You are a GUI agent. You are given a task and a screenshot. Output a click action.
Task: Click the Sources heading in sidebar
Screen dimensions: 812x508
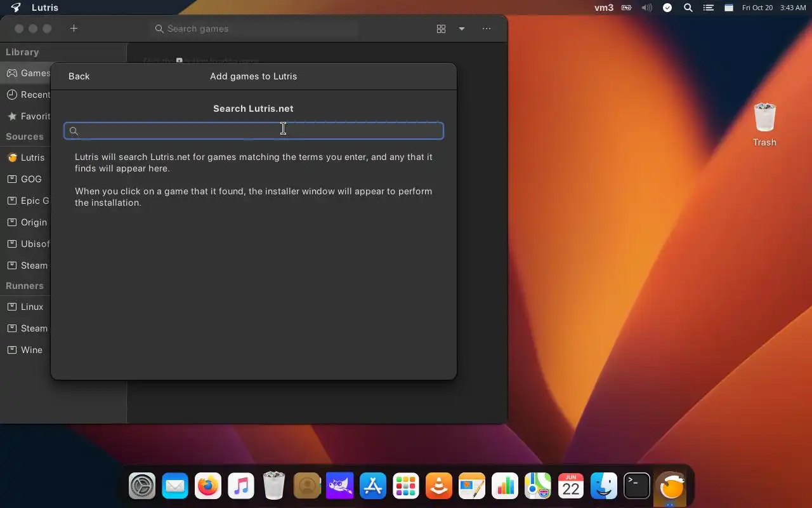point(25,137)
